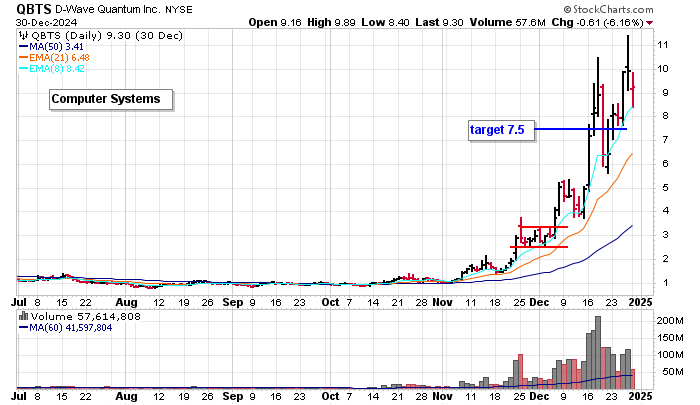Click the QBTS (Daily) 9.30 legend entry
This screenshot has width=700, height=405.
pos(107,36)
